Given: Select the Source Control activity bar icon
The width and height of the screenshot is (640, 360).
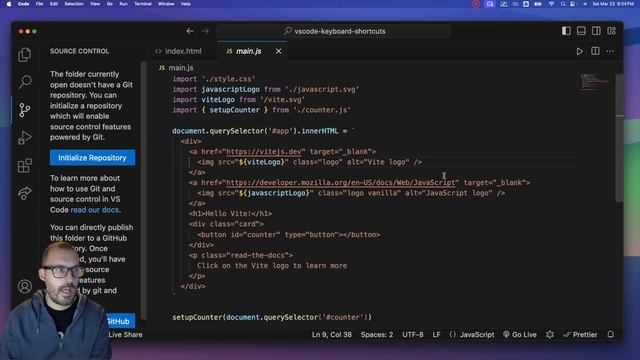Looking at the screenshot, I should pyautogui.click(x=24, y=110).
